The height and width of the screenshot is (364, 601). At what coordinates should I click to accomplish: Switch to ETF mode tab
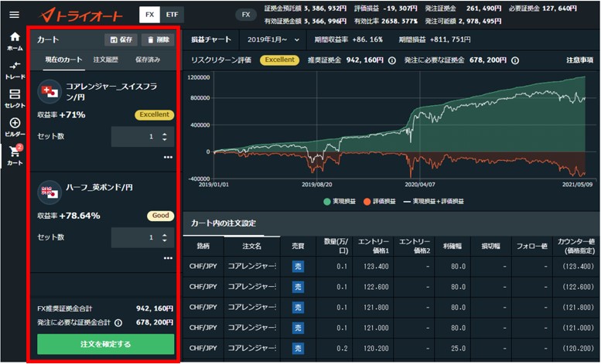[x=172, y=15]
